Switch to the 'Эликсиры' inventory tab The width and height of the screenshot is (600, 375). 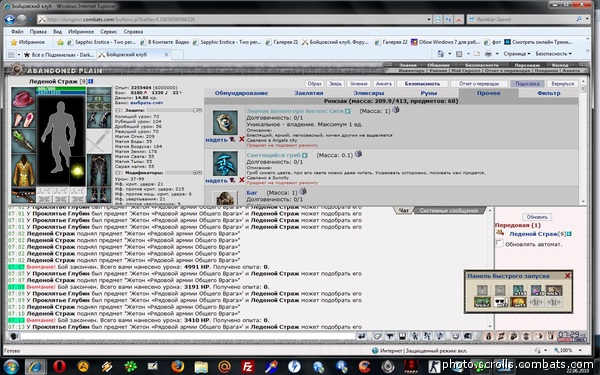point(368,93)
